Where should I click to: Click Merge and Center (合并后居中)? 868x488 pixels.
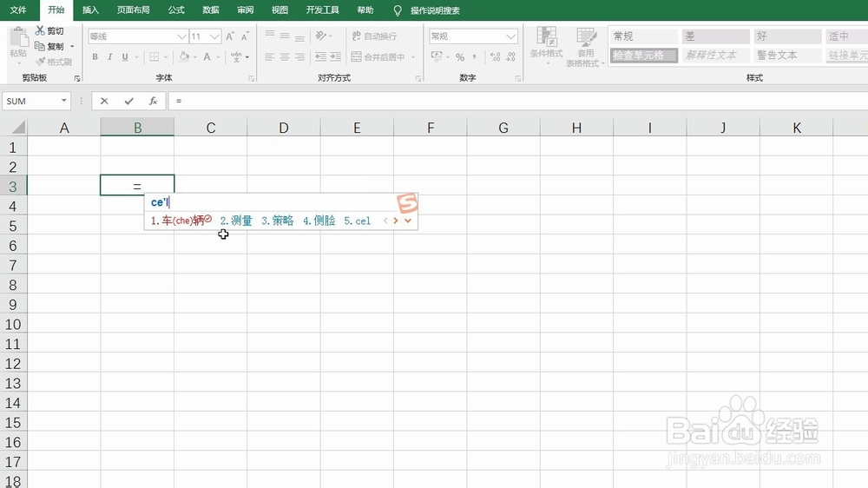pyautogui.click(x=379, y=56)
